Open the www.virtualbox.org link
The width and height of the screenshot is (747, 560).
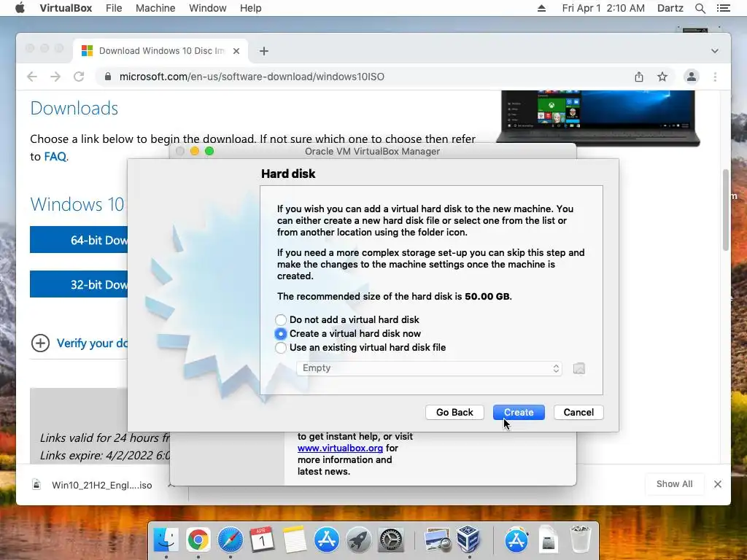(340, 448)
